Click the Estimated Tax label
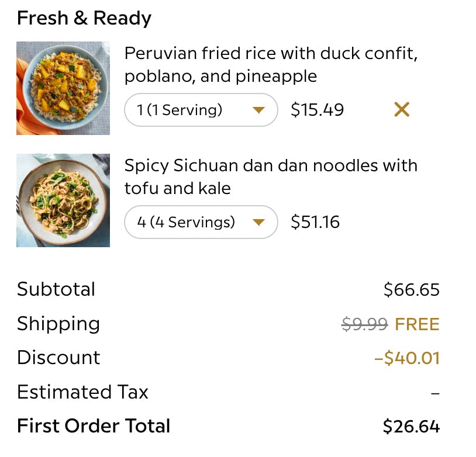476x457 pixels. click(x=82, y=392)
